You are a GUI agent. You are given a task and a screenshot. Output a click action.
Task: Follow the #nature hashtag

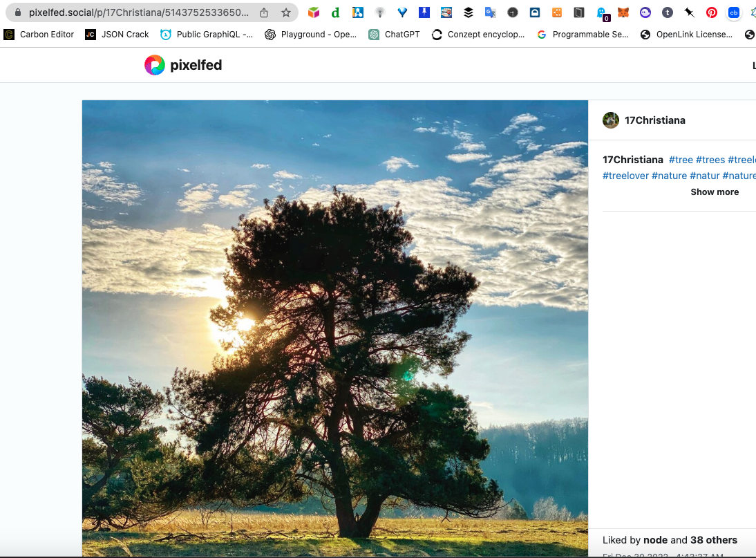pos(669,176)
